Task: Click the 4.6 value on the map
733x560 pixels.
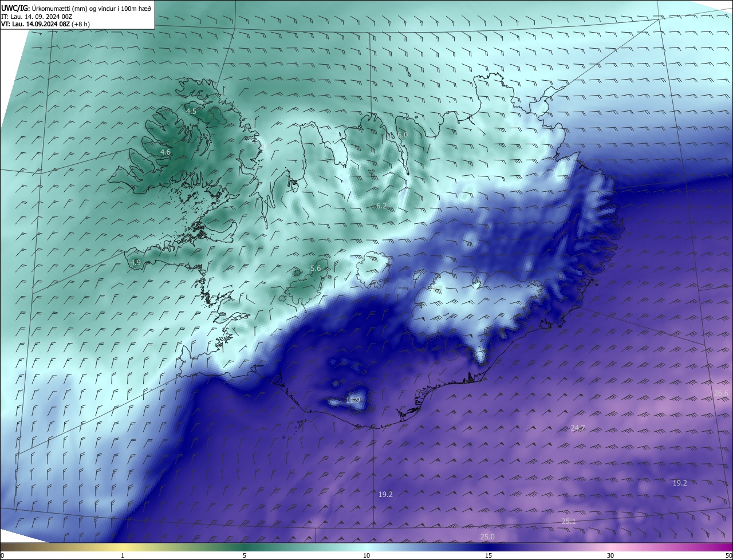Action: coord(165,152)
